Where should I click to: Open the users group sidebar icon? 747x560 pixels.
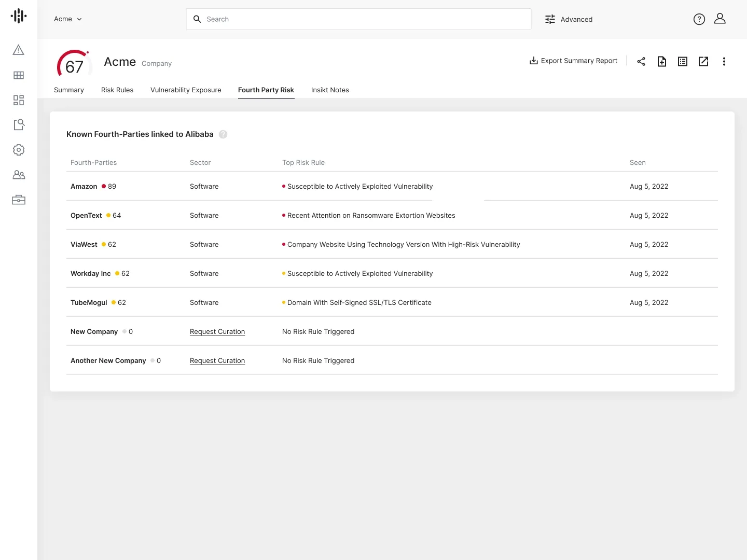(x=19, y=175)
